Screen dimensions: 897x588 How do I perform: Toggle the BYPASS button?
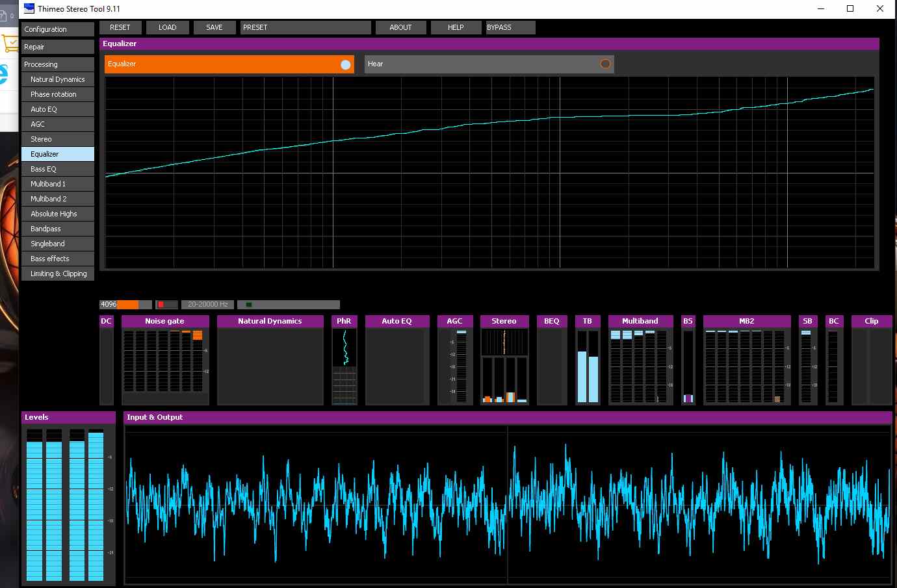510,27
